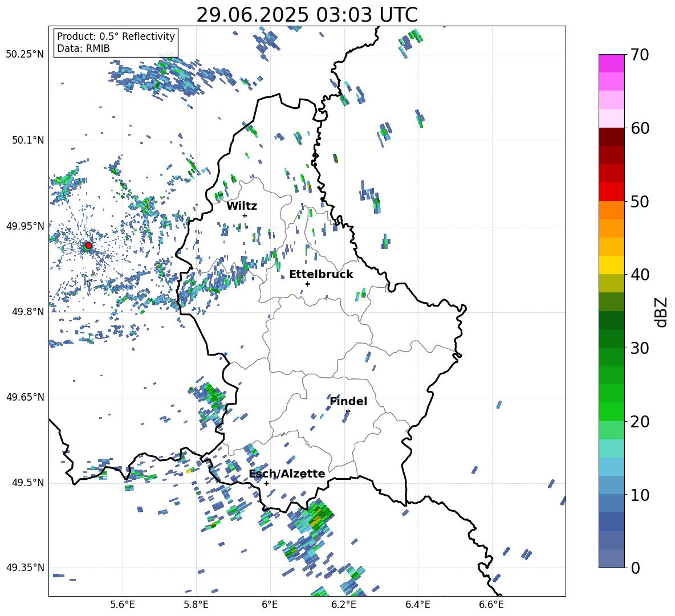Viewport: 675px width, 616px height.
Task: Click the red radar site marker
Action: click(x=88, y=246)
